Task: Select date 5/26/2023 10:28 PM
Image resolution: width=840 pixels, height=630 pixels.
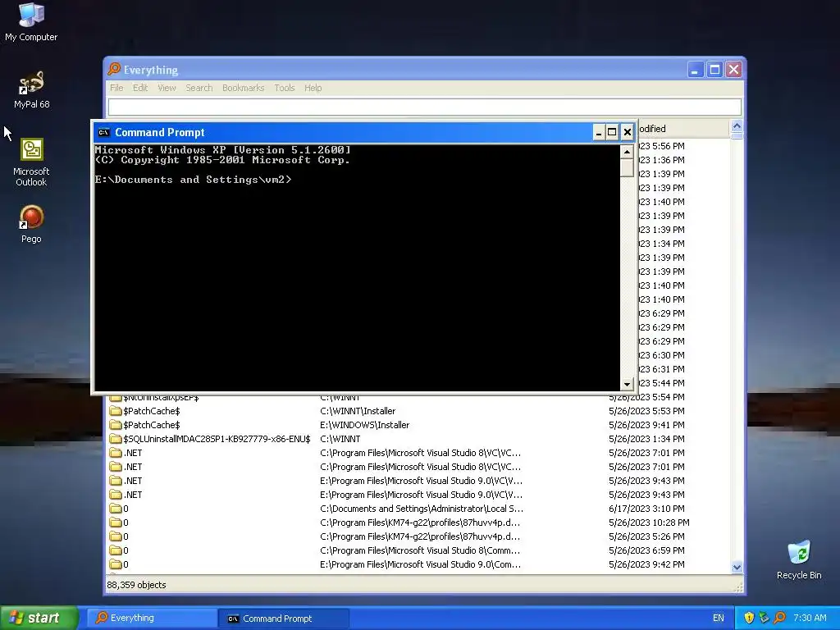Action: (x=649, y=523)
